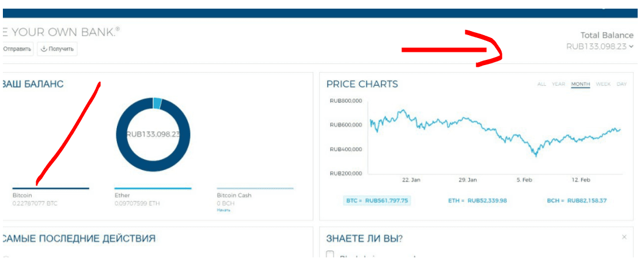Select BCH price chart toggle

(577, 200)
